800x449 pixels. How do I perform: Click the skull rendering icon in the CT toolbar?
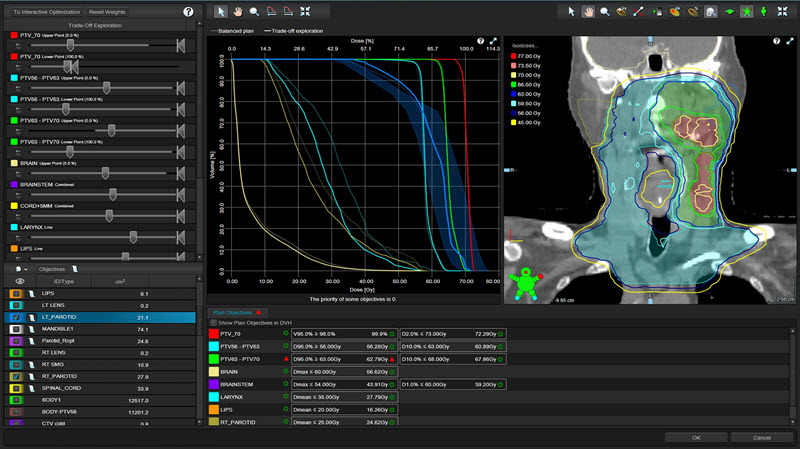709,11
